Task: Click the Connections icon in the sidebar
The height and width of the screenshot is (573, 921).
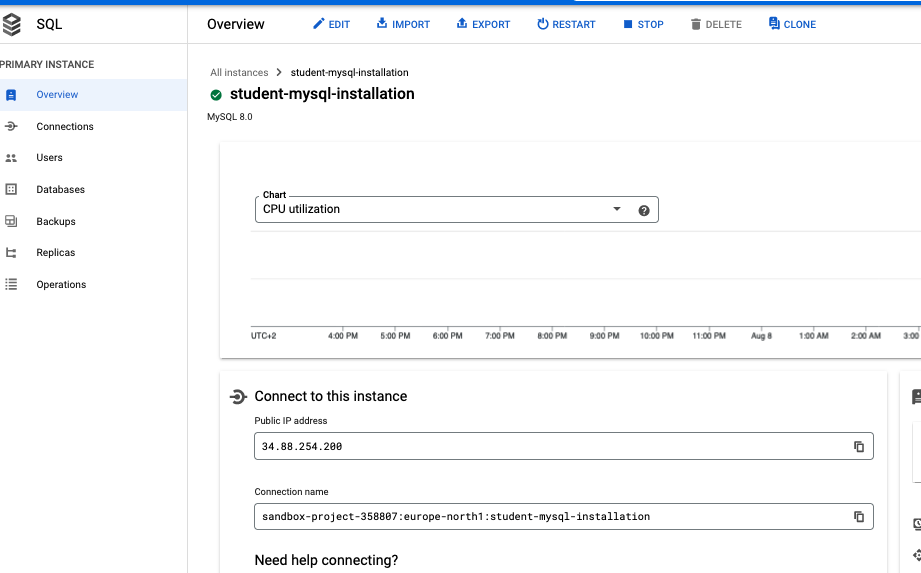Action: (x=11, y=127)
